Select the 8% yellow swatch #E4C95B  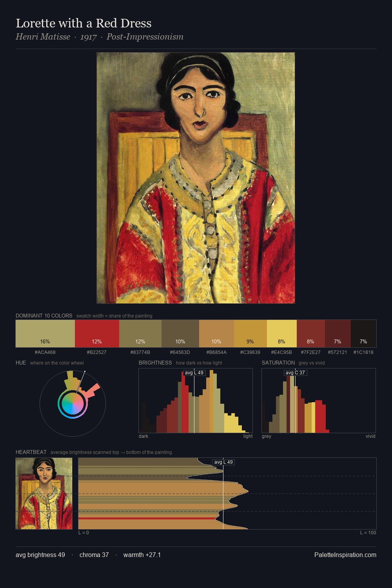tap(282, 334)
